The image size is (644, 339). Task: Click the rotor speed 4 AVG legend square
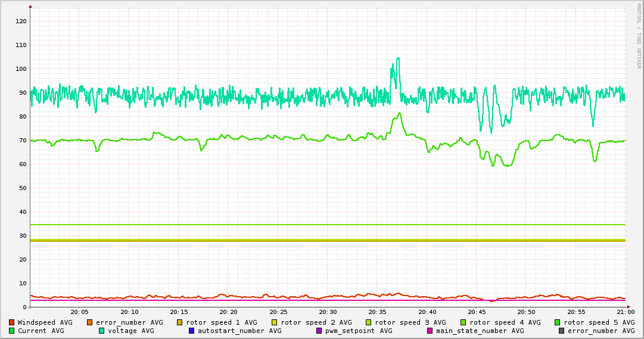[x=463, y=322]
